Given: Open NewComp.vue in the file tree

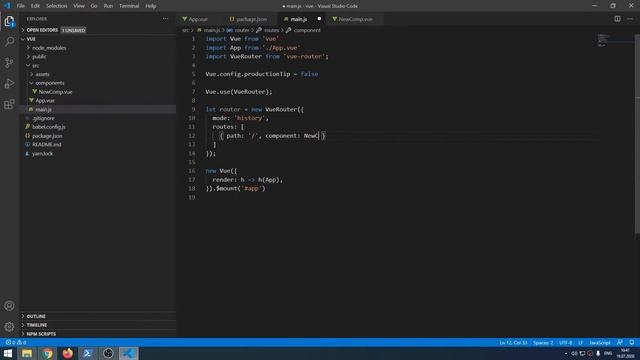Looking at the screenshot, I should (55, 92).
